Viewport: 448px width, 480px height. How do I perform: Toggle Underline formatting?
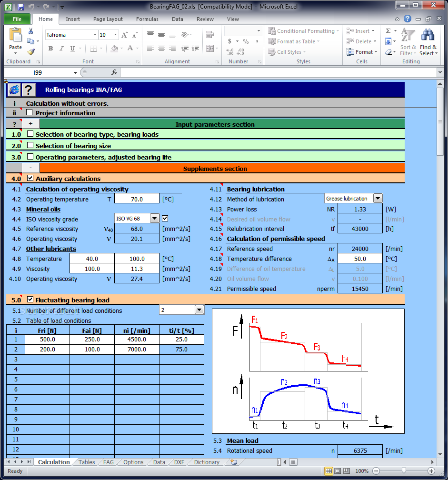[72, 49]
